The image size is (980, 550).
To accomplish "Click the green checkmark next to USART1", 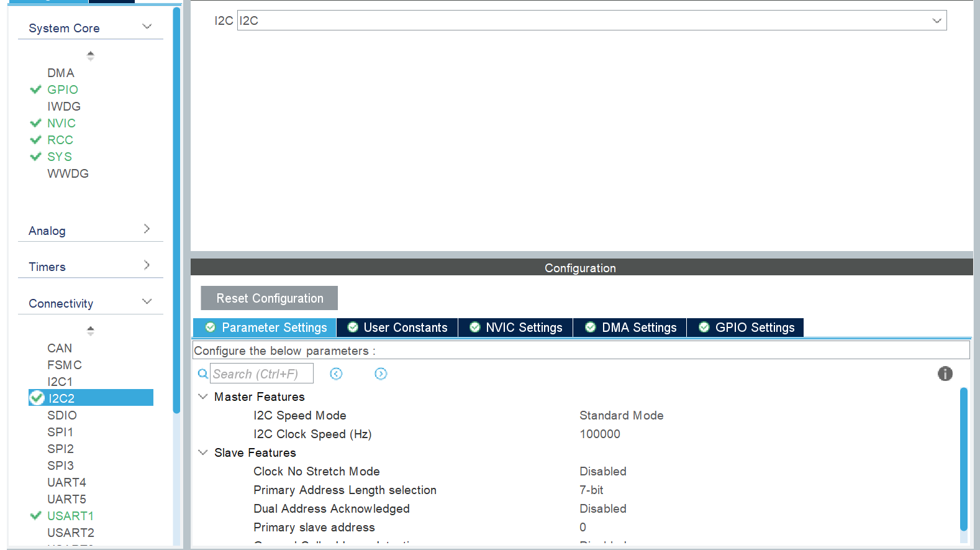I will [36, 516].
